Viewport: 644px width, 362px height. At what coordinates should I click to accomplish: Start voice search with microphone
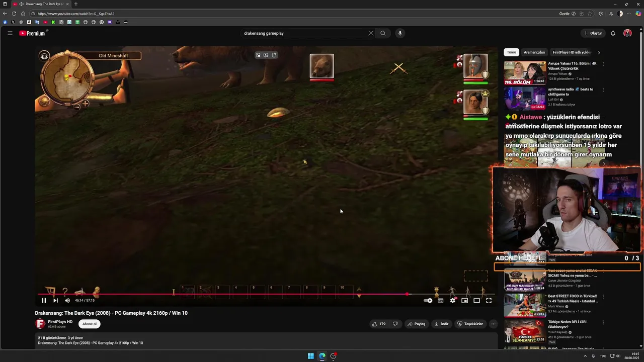(x=400, y=33)
